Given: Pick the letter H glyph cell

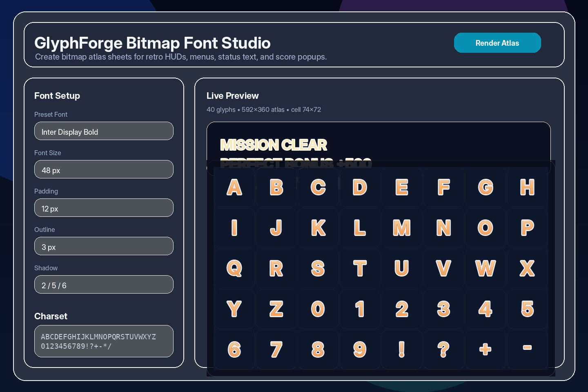Looking at the screenshot, I should 528,187.
